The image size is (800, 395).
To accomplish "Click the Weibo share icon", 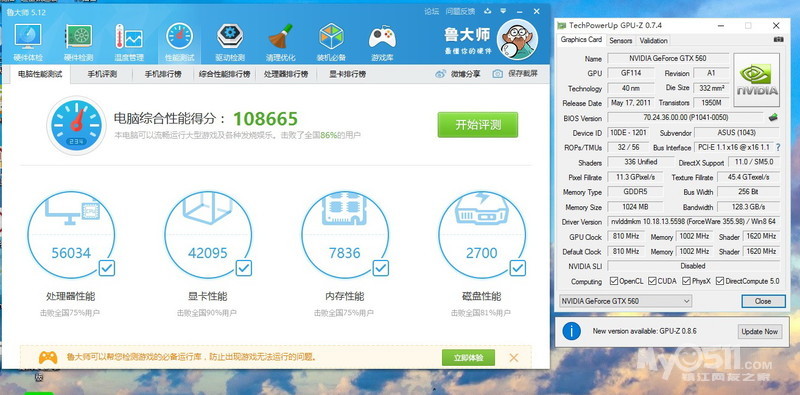I will tap(440, 74).
